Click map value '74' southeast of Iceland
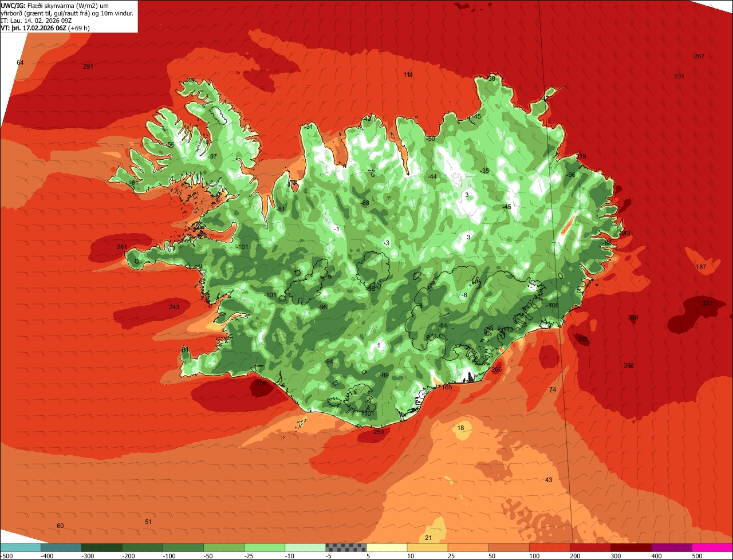Viewport: 733px width, 560px height. tap(553, 389)
